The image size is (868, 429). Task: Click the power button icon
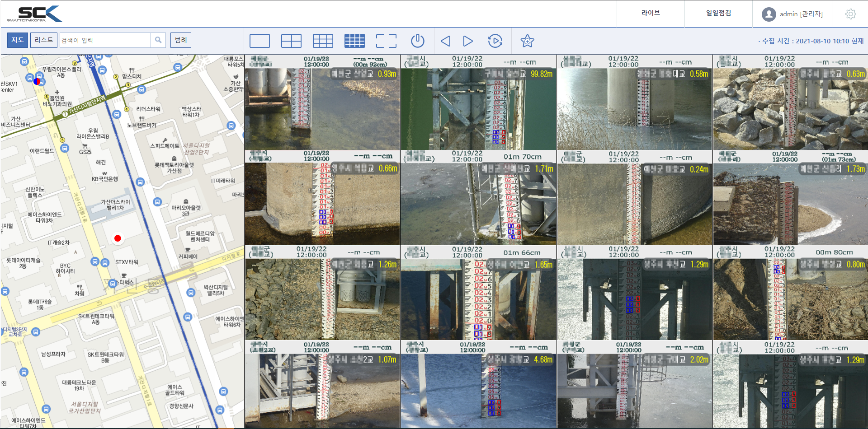pos(417,41)
